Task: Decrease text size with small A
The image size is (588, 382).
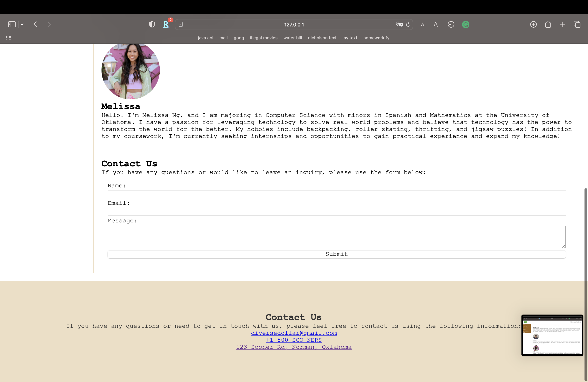Action: pos(423,25)
